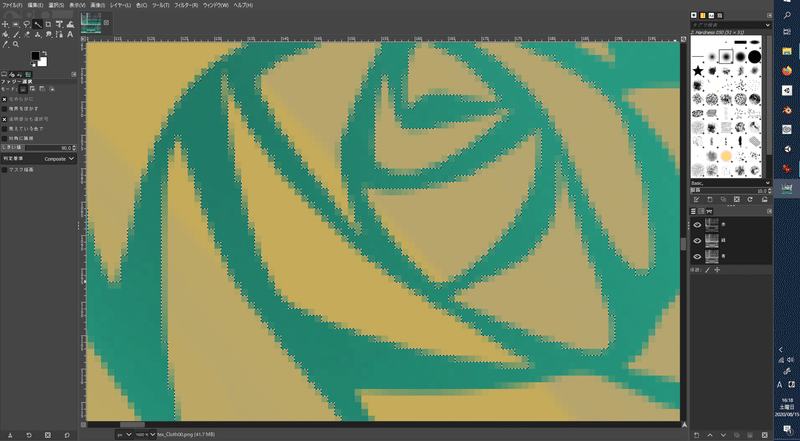Select the Smudge tool
This screenshot has height=441, width=800.
coord(48,34)
